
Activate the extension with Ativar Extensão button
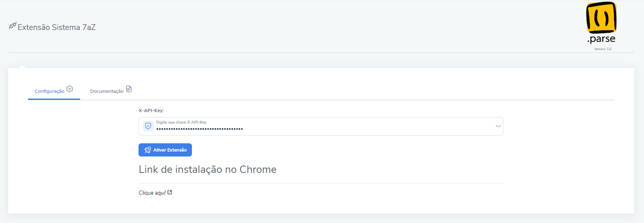165,150
